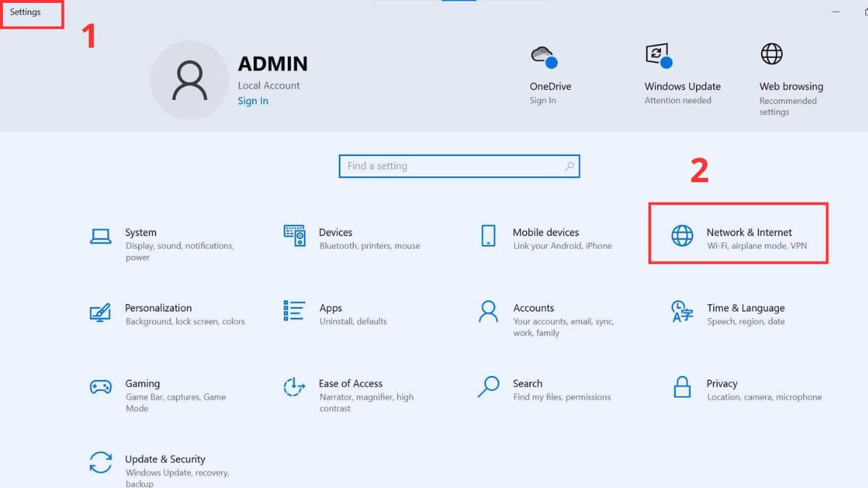
Task: Click 'Location, camera, microphone' description
Action: tap(765, 397)
